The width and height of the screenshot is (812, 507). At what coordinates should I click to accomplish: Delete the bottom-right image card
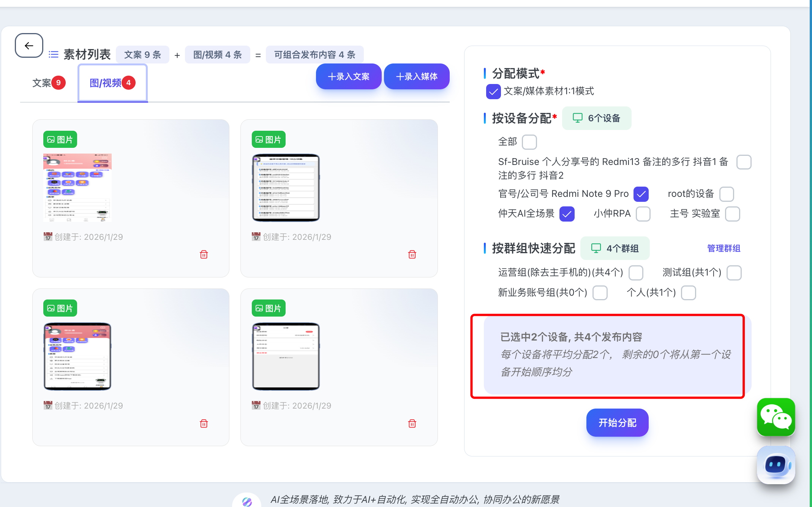(412, 423)
